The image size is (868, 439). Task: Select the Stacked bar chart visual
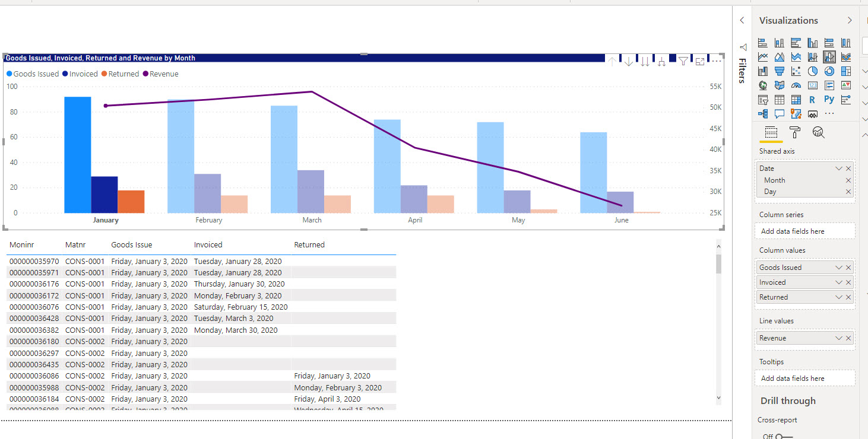763,43
